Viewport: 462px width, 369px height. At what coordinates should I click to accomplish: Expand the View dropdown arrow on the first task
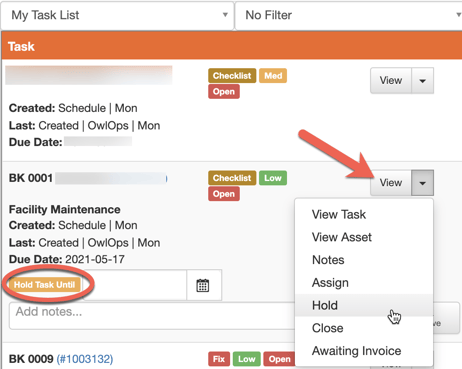pyautogui.click(x=422, y=81)
